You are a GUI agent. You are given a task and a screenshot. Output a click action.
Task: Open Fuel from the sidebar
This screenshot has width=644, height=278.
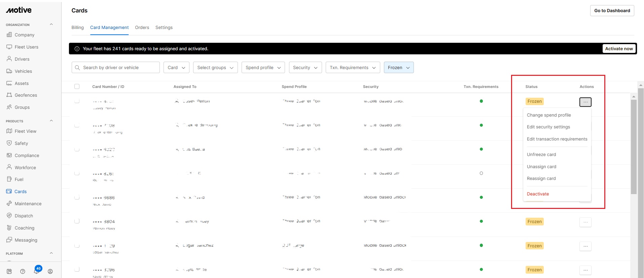tap(19, 179)
